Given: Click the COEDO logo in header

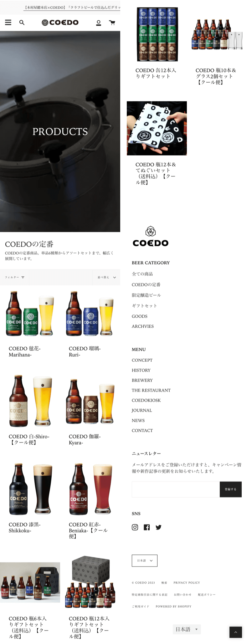Looking at the screenshot, I should pyautogui.click(x=60, y=23).
